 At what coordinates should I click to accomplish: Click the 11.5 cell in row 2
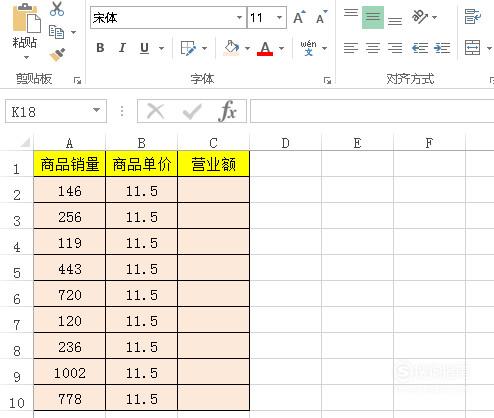142,190
